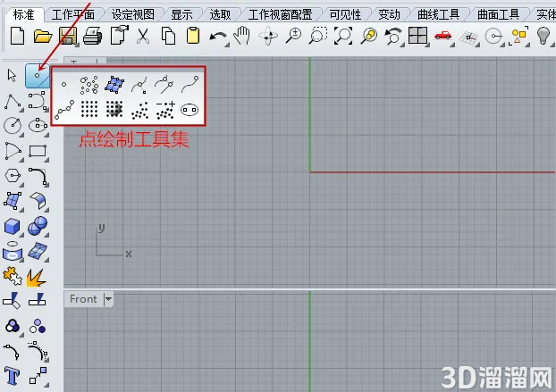The image size is (556, 392).
Task: Select the Fillet curves tool
Action: tap(38, 177)
